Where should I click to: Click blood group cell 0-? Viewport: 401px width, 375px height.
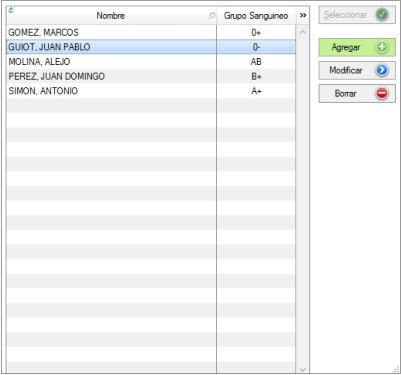point(256,47)
